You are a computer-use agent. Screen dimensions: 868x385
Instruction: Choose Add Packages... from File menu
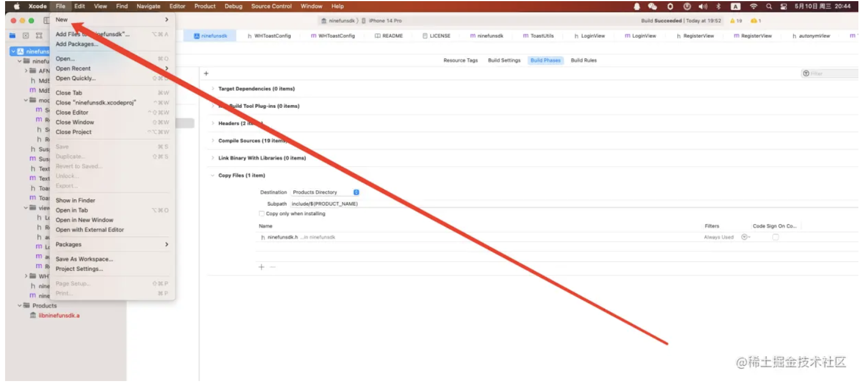point(112,44)
